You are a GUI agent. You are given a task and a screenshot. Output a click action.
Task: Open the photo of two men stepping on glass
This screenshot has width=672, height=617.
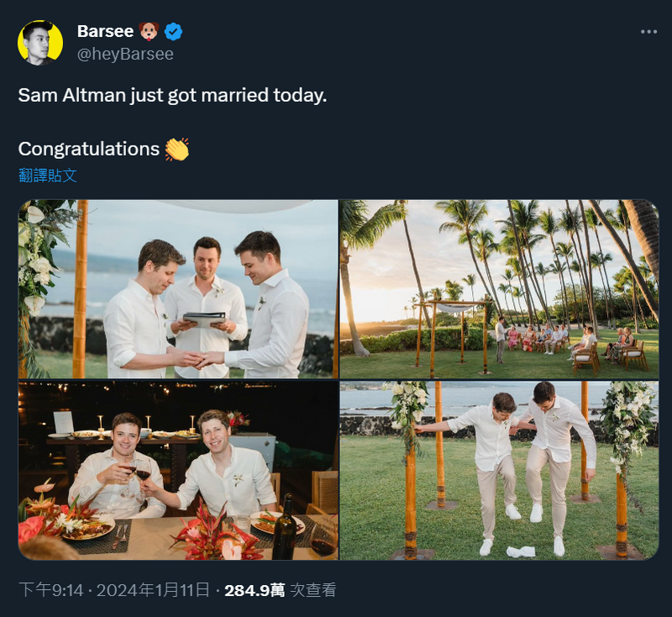click(x=499, y=471)
